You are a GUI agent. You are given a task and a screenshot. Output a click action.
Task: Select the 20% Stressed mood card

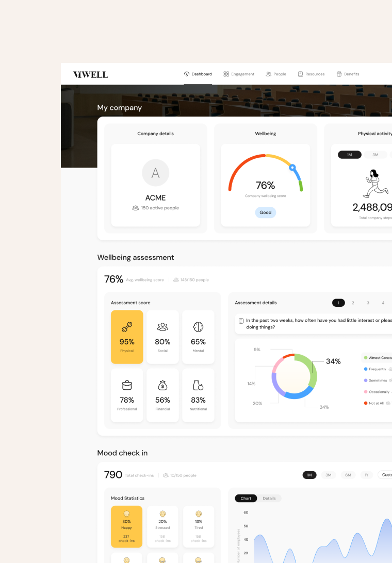tap(162, 526)
